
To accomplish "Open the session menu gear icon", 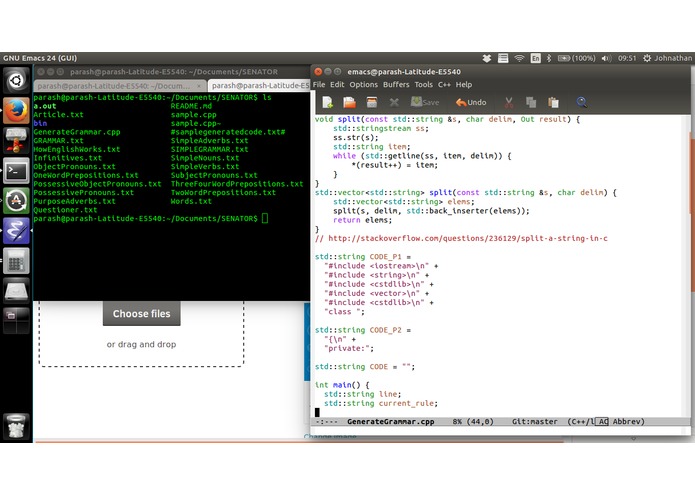I will pyautogui.click(x=647, y=58).
